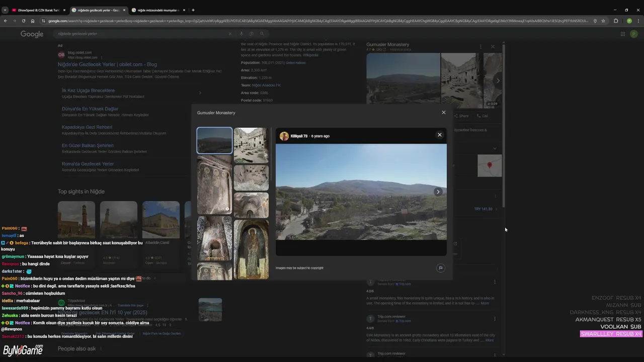This screenshot has width=644, height=362.
Task: Open a new browser tab
Action: click(x=193, y=10)
